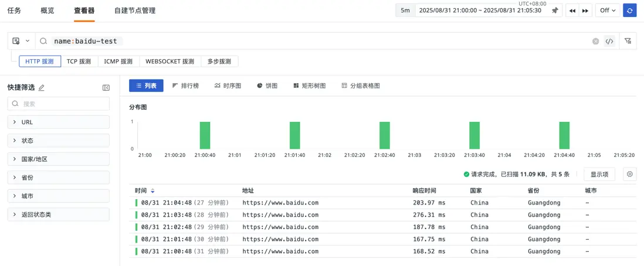This screenshot has height=266, width=644.
Task: Clear the search query text
Action: [x=595, y=42]
